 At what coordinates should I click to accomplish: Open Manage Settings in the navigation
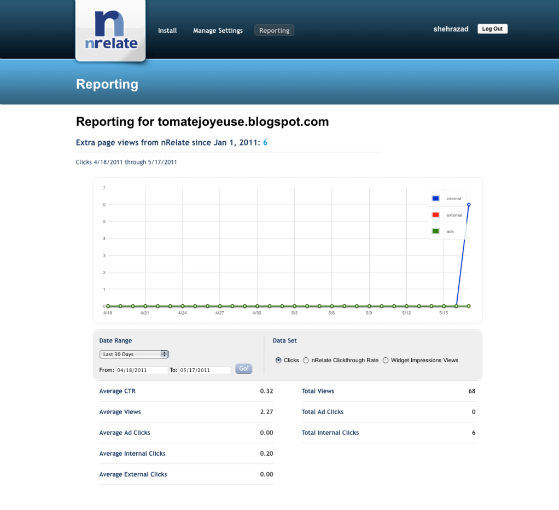217,31
